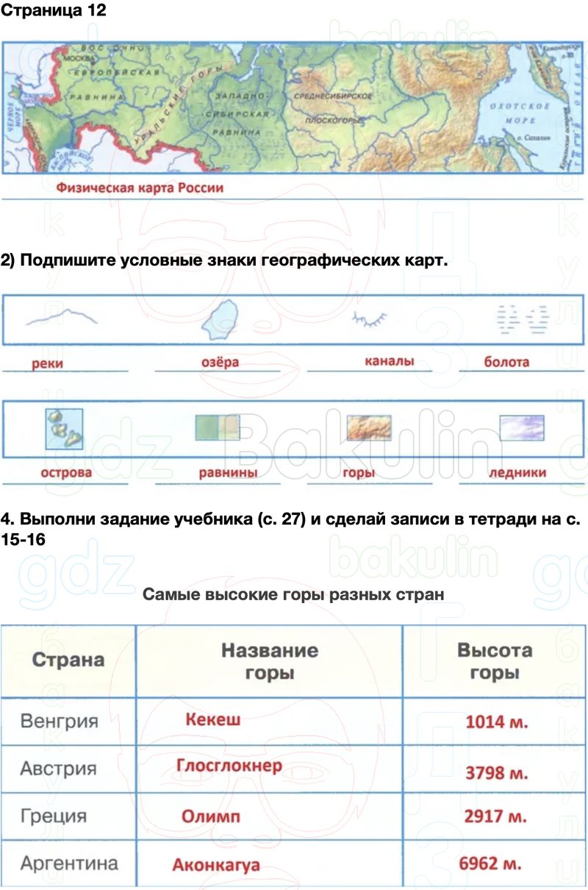Click the 'Охотское море' label on map
The height and width of the screenshot is (890, 588).
point(520,113)
